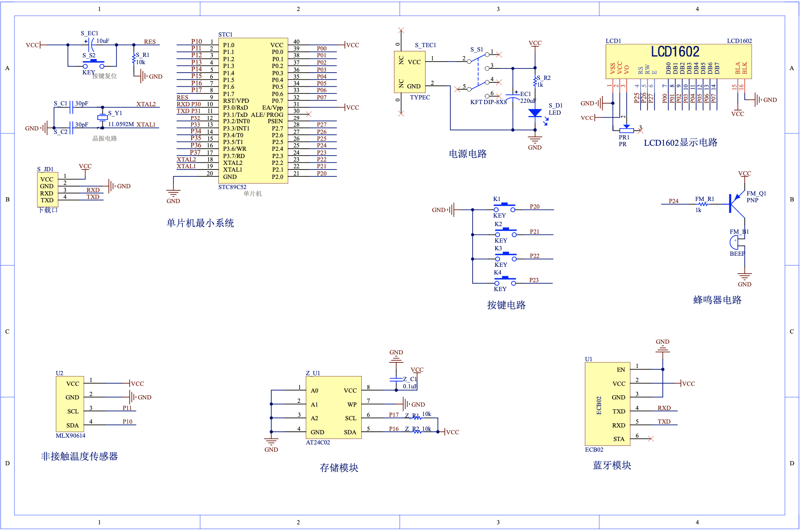Viewport: 800px width, 532px height.
Task: Click the S_R2 1k resistor symbol
Action: [535, 82]
